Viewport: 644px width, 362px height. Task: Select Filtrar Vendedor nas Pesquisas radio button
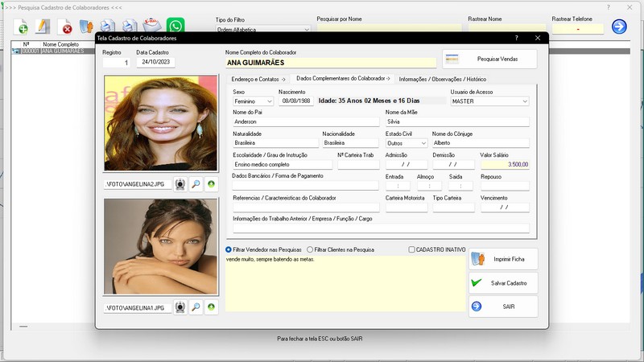pos(229,249)
